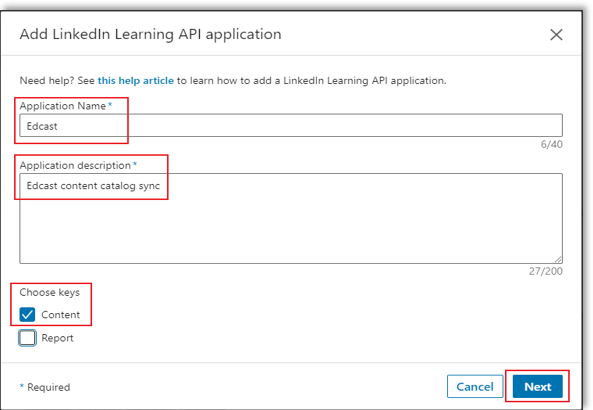Click the dialog title text
Screen dimensions: 593x410
151,34
